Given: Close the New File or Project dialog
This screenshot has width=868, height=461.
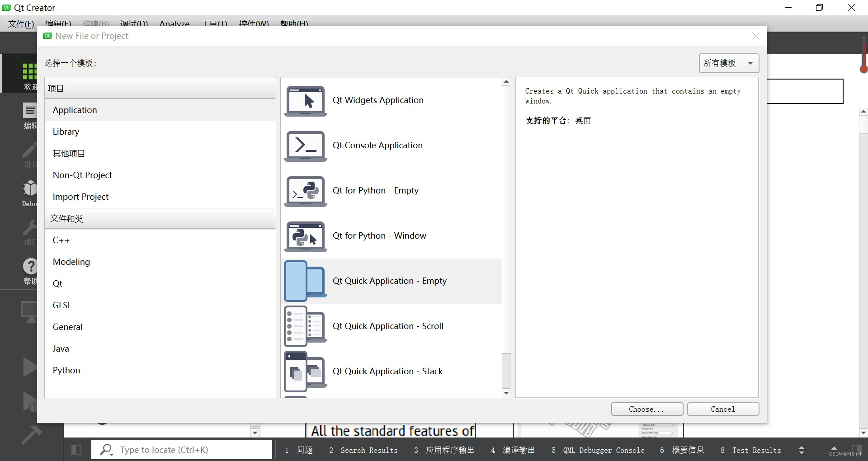Looking at the screenshot, I should click(755, 36).
